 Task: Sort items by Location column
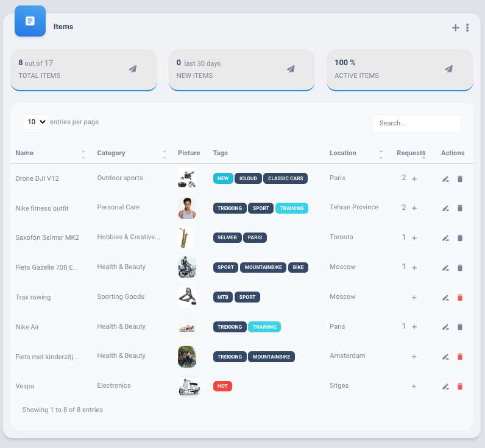(x=381, y=154)
